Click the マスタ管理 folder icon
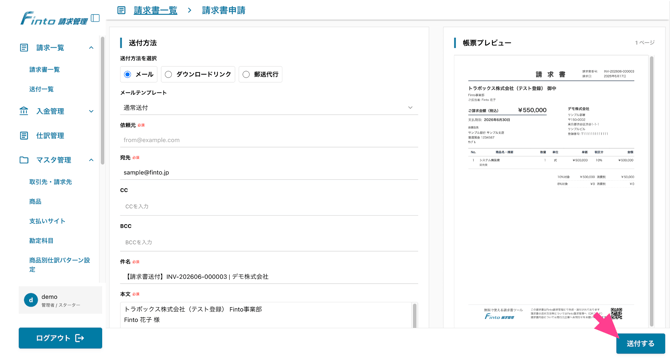The height and width of the screenshot is (360, 670). click(24, 160)
